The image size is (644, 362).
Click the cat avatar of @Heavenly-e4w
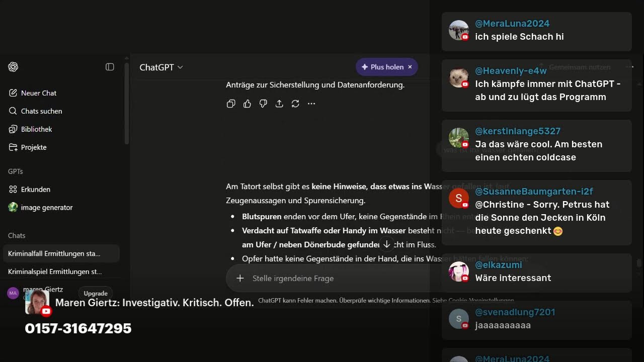pos(459,77)
